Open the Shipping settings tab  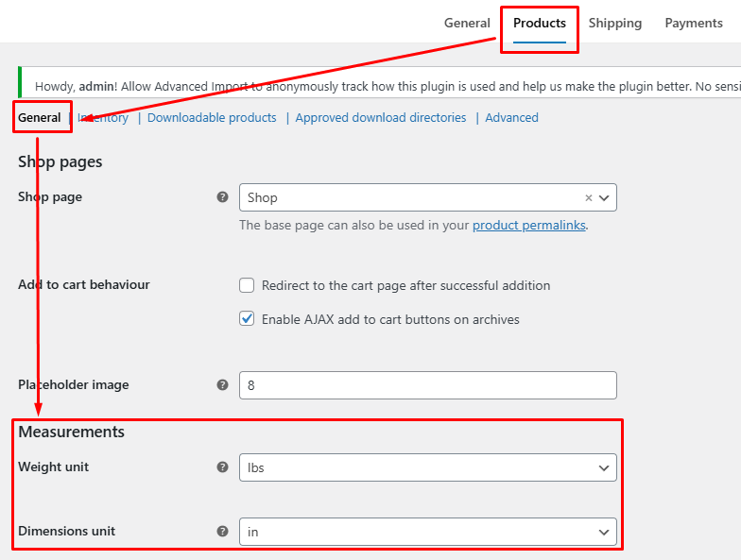(614, 23)
